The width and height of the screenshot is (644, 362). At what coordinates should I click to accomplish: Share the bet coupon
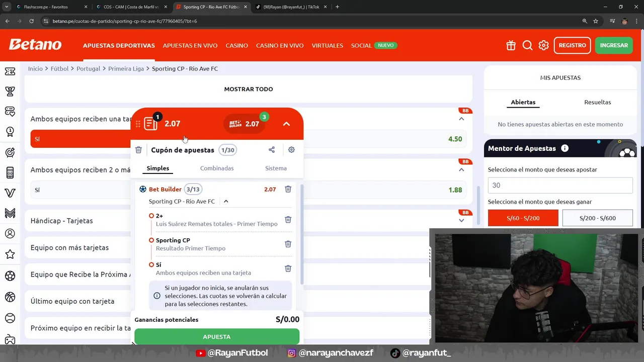[272, 150]
